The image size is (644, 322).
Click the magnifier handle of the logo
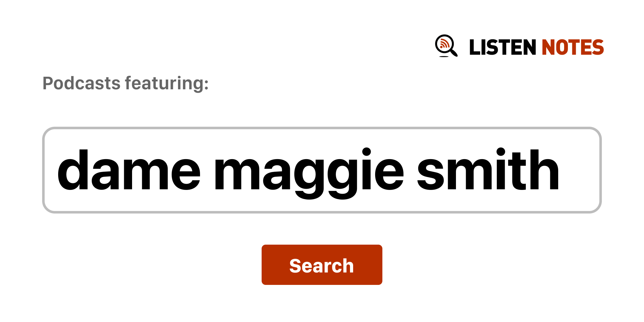coord(454,53)
